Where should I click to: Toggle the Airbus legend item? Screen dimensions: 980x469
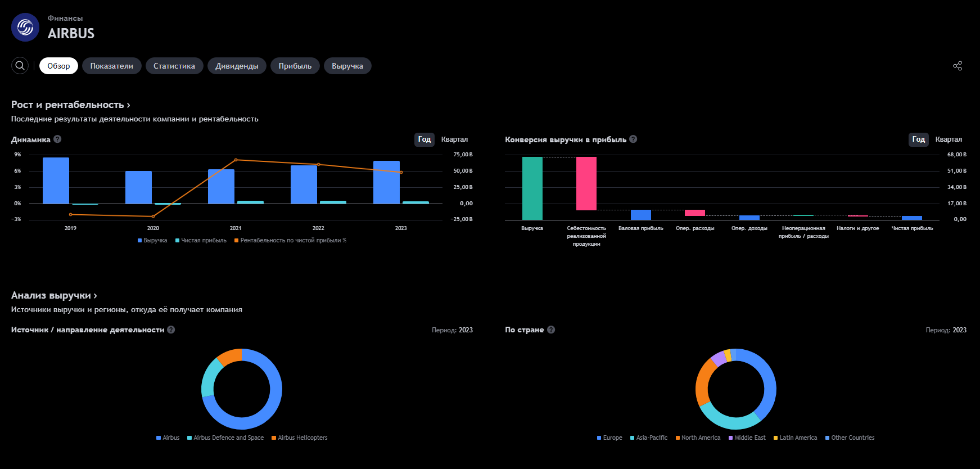[x=168, y=438]
